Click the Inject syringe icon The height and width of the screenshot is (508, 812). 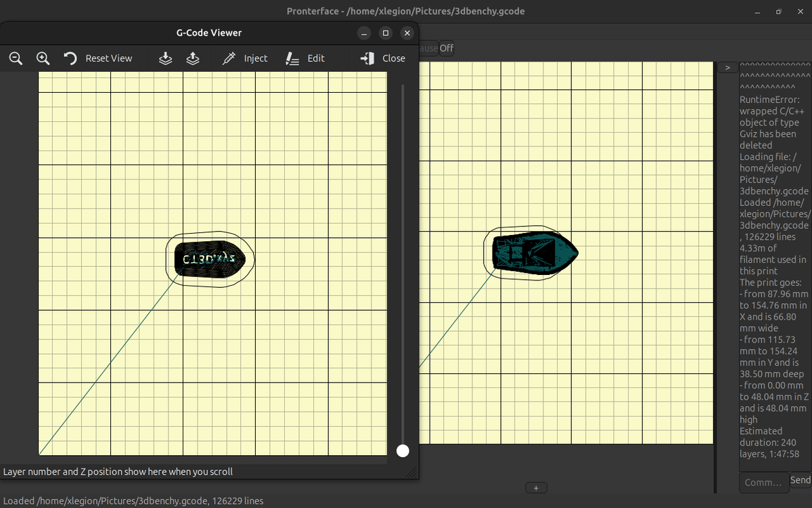coord(229,58)
